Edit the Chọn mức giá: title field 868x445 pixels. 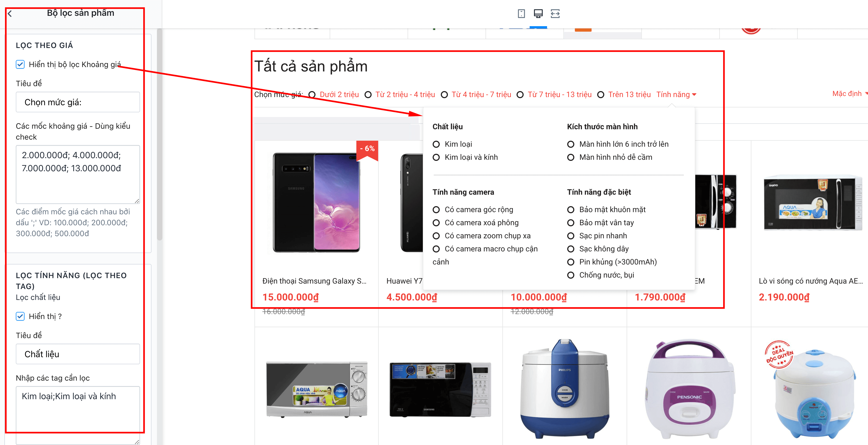[78, 102]
